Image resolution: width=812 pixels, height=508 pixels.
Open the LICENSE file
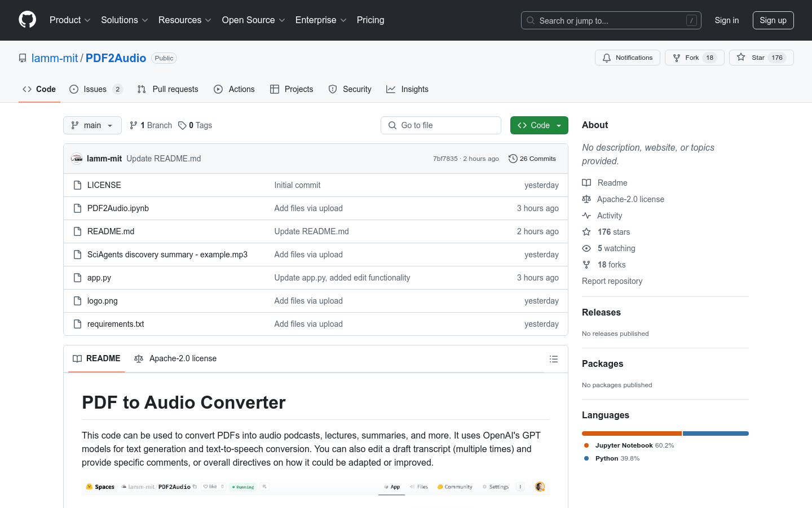[x=104, y=185]
